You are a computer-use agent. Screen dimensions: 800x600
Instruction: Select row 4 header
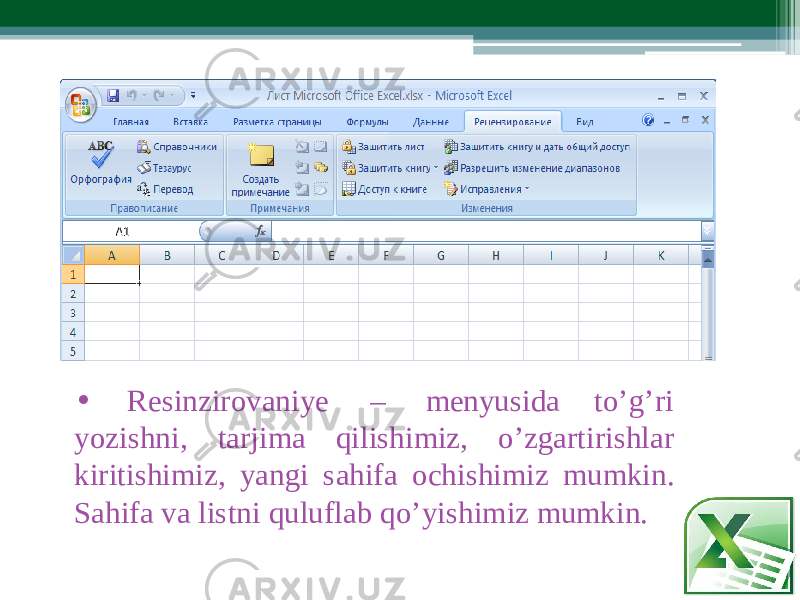[73, 332]
